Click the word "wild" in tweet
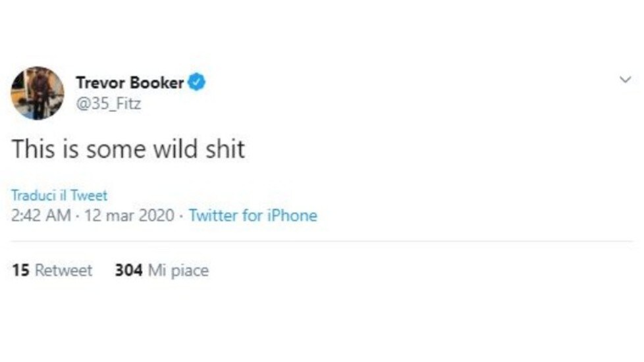 [x=176, y=149]
